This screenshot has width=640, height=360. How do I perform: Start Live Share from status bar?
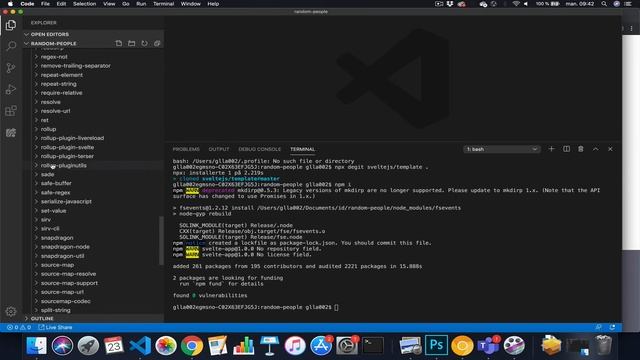pos(55,327)
